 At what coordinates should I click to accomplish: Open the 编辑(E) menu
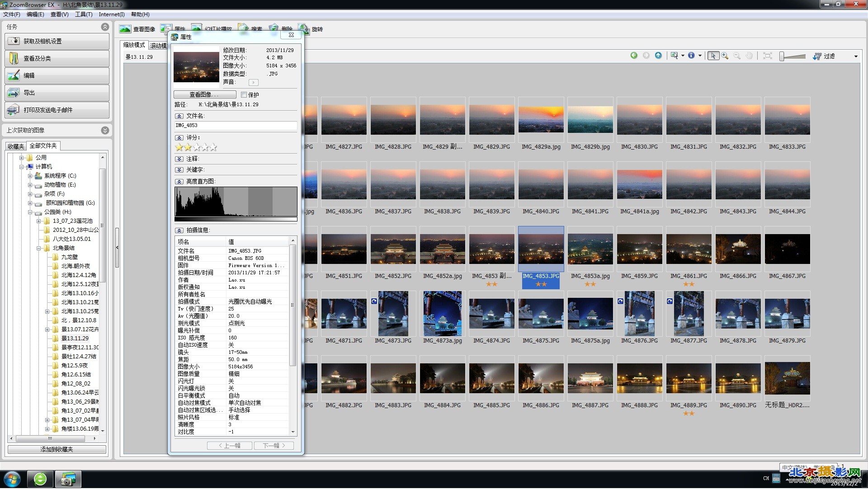click(x=35, y=14)
